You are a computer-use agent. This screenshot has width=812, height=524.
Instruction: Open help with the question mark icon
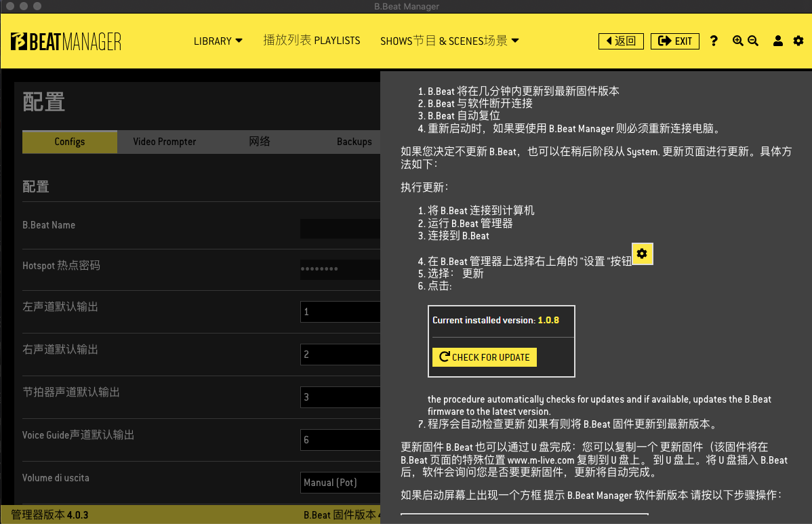pyautogui.click(x=714, y=41)
